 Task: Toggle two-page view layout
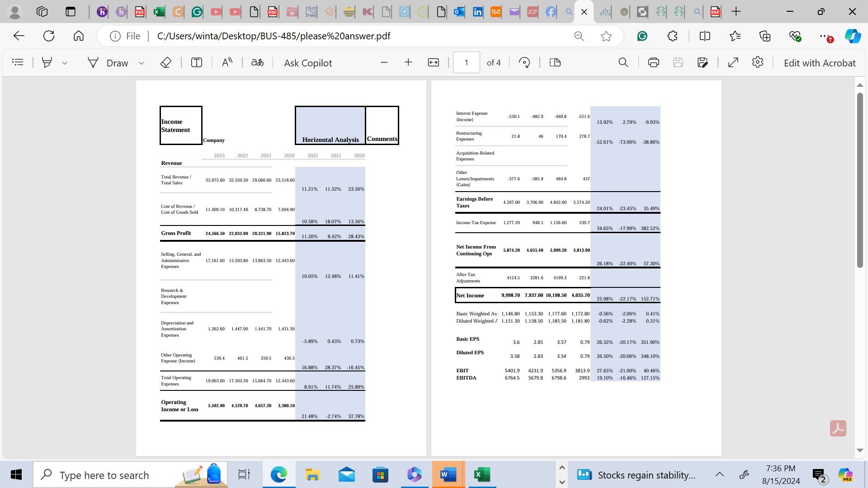click(555, 63)
